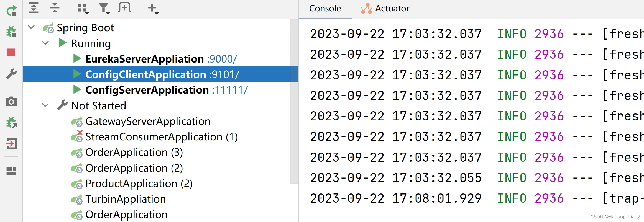Collapse the Not Started section chevron
Screen dimensions: 644x222
tap(45, 105)
